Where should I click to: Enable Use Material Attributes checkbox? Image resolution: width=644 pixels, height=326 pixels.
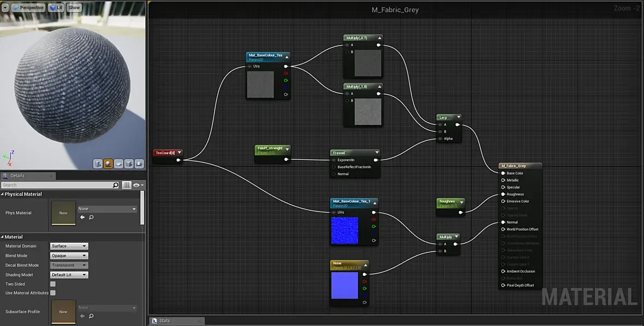coord(52,293)
